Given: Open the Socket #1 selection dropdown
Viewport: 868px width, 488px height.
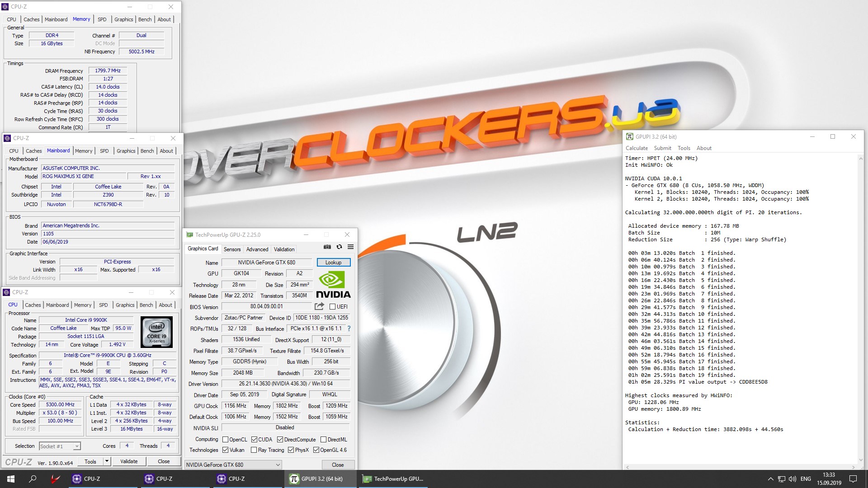Looking at the screenshot, I should pos(60,446).
